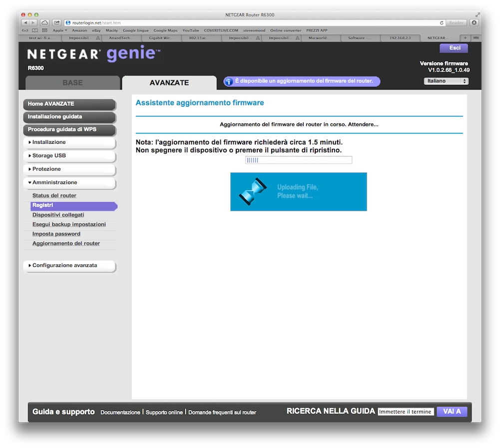Switch to the 'Gigabit Wir...' browser tab
Screen dimensions: 500x448
[x=161, y=38]
